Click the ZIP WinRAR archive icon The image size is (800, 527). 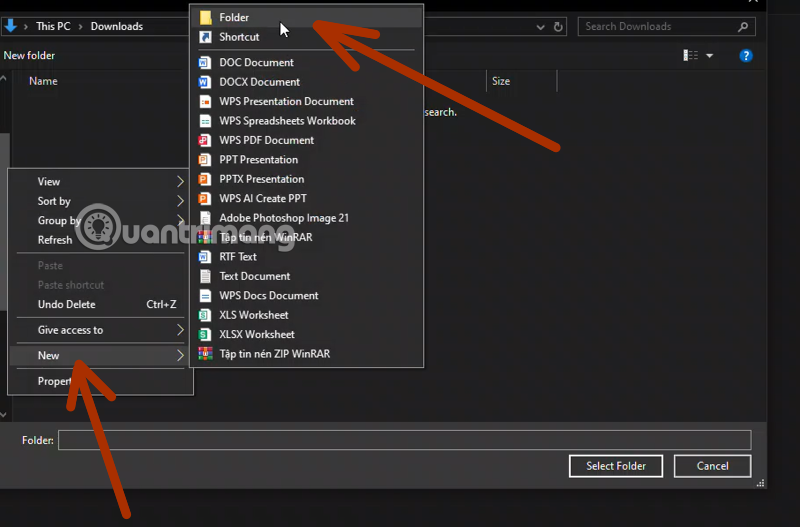pyautogui.click(x=205, y=354)
